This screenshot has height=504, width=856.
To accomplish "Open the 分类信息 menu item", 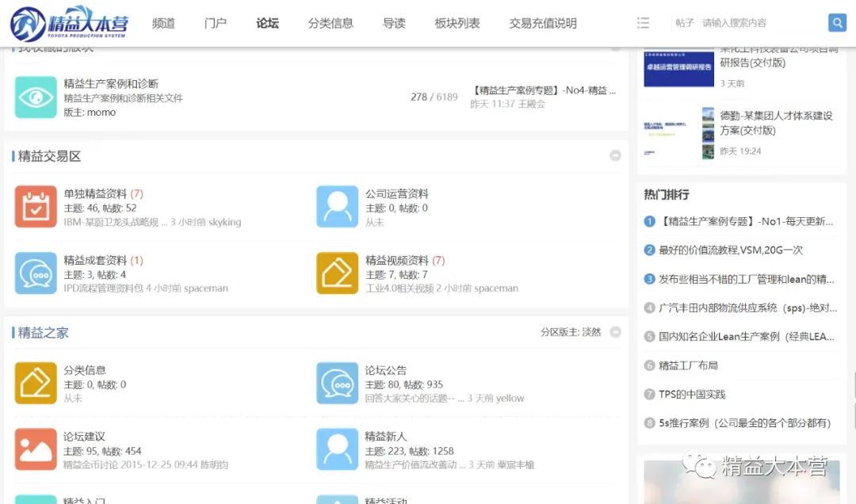I will 331,23.
